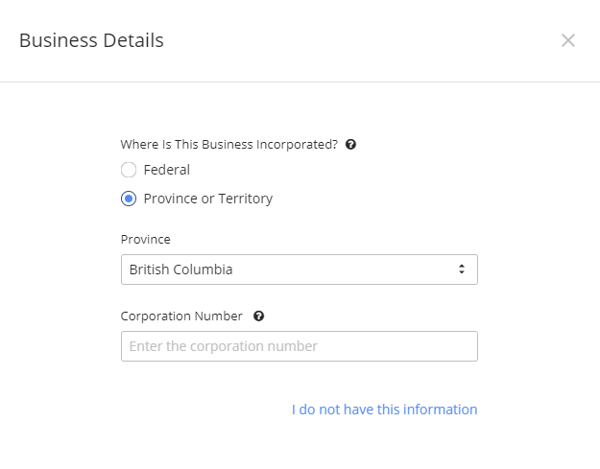Click the "Province" field label

(145, 239)
